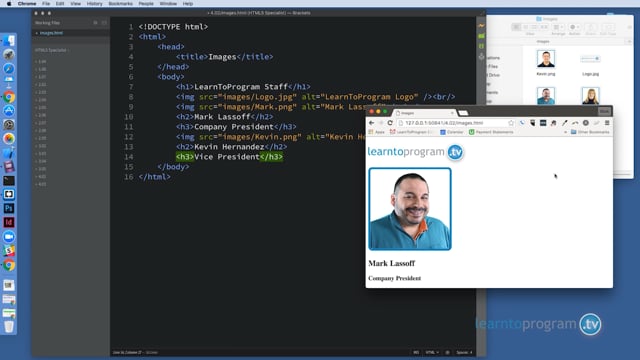Launch InDesign from the Dock

click(x=9, y=222)
